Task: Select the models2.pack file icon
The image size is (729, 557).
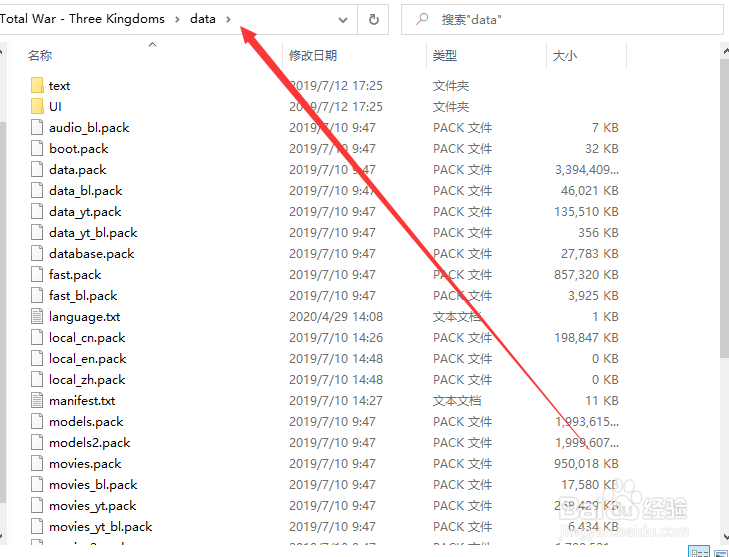Action: 37,443
